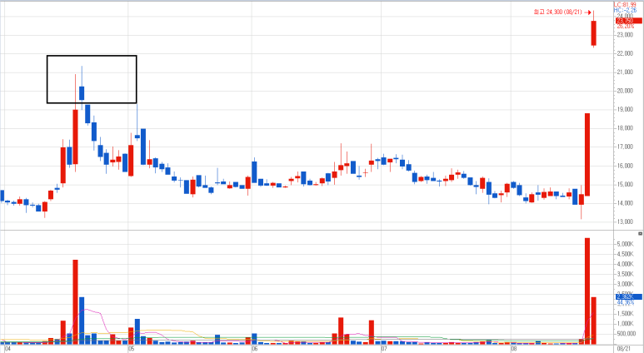
Task: Click the 04 month label on time axis
Action: pos(7,349)
